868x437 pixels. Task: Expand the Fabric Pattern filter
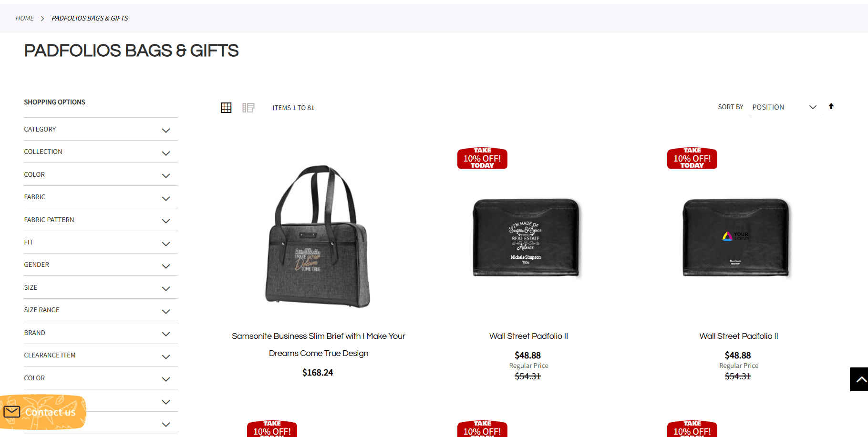(101, 220)
